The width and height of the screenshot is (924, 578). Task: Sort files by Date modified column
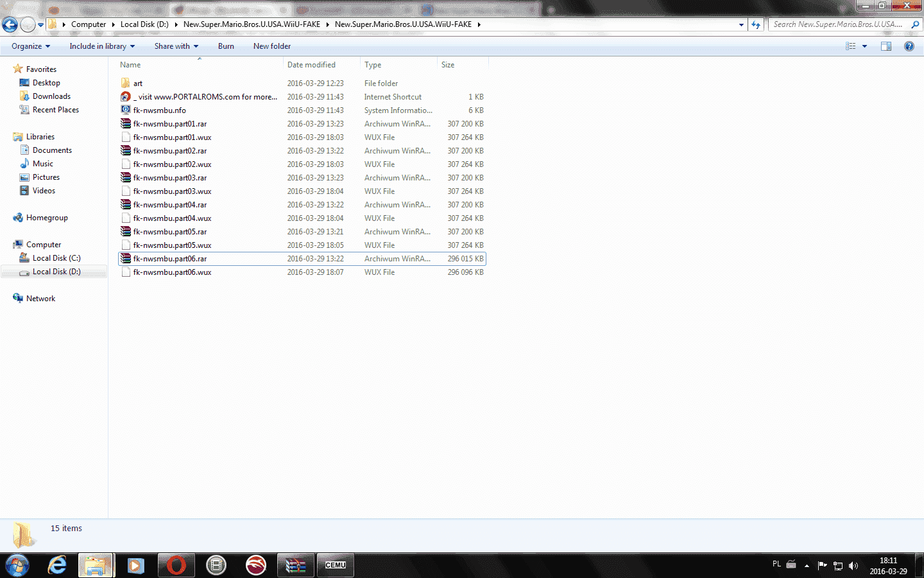point(321,65)
